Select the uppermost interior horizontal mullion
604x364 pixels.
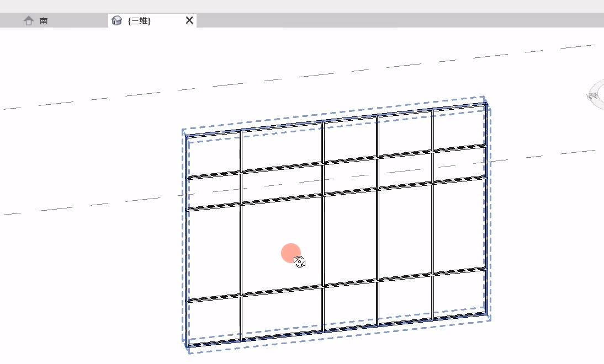[x=337, y=162]
